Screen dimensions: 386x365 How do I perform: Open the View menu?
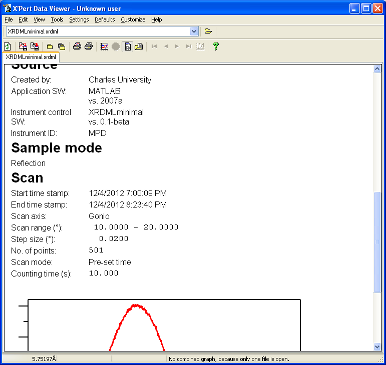pos(39,20)
